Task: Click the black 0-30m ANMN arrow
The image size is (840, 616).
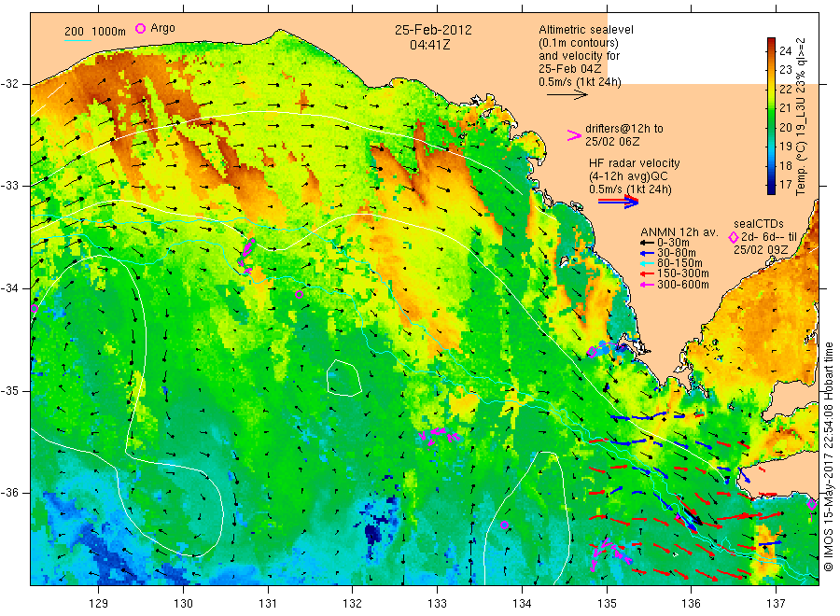Action: point(647,243)
